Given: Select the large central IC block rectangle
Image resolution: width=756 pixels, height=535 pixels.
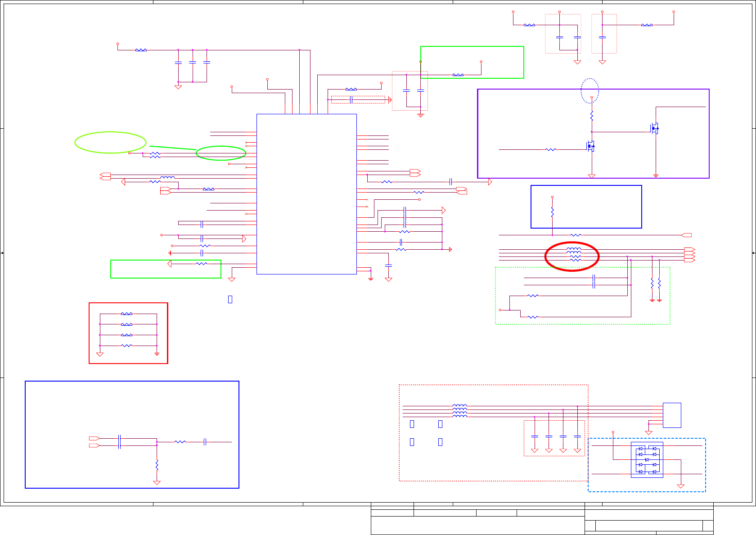Looking at the screenshot, I should [306, 194].
